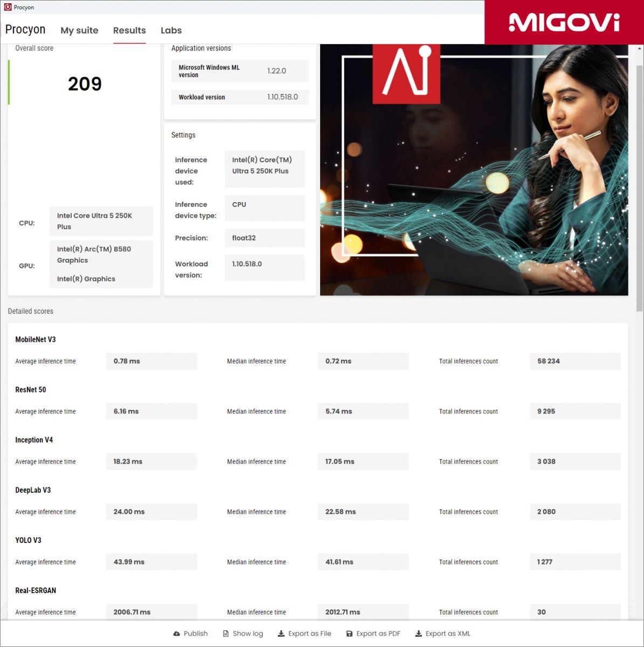Click DeepLab V3 average time 24.00 ms
This screenshot has width=644, height=647.
151,512
